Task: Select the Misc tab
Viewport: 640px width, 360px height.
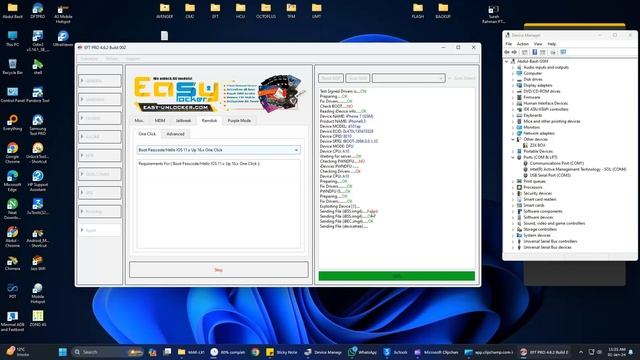Action: point(139,121)
